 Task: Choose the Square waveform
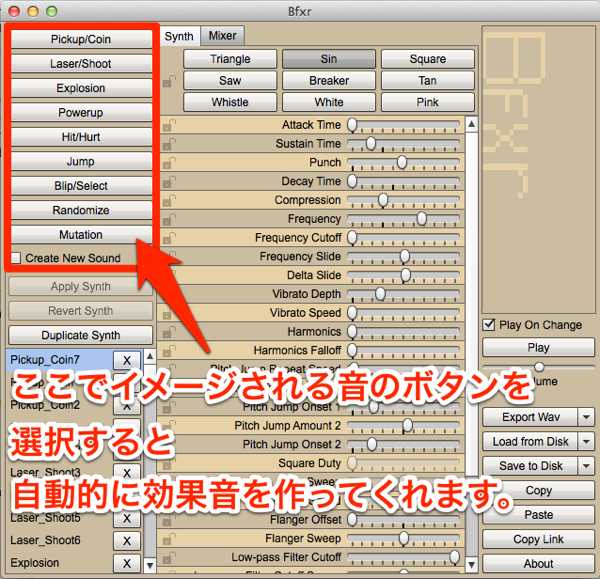[428, 59]
